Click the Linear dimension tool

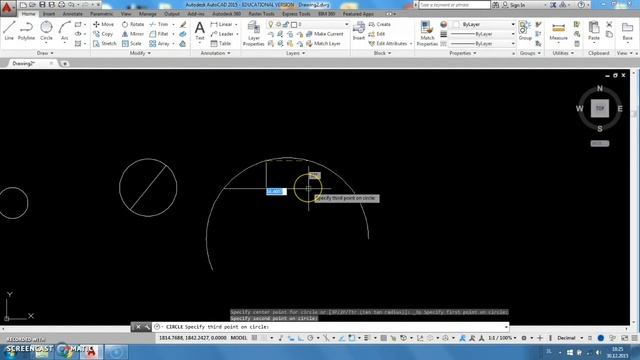click(x=222, y=24)
